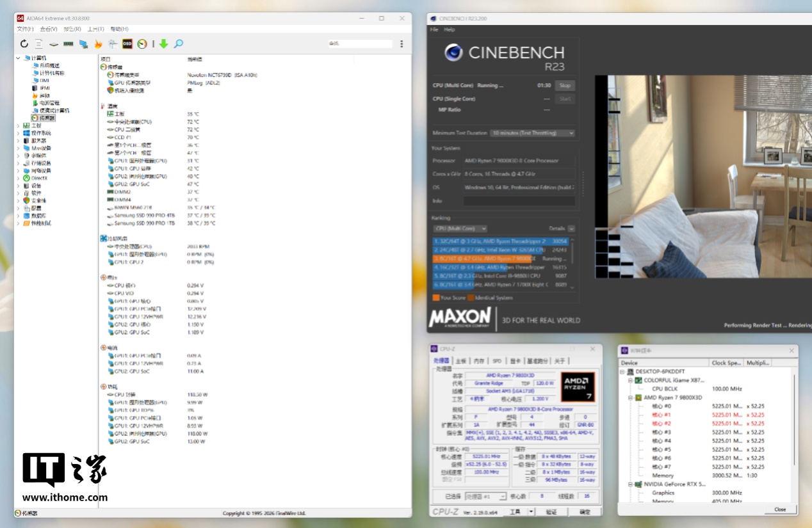Expand the DirectX tree node arrow
812x528 pixels.
pyautogui.click(x=18, y=178)
